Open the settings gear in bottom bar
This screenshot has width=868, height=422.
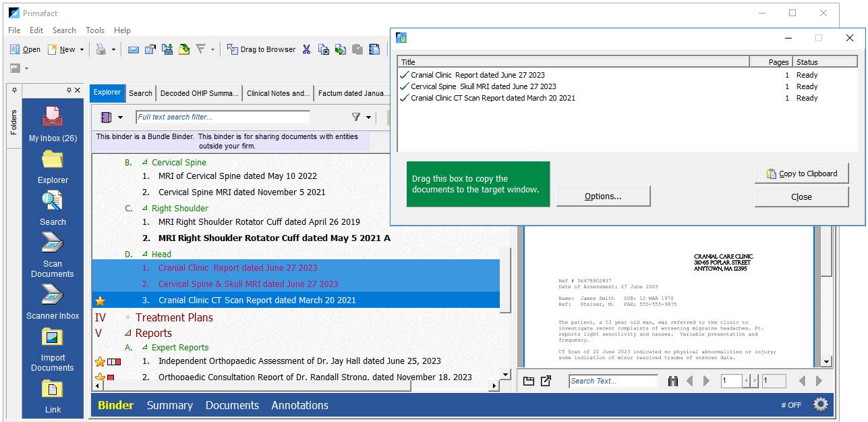820,404
